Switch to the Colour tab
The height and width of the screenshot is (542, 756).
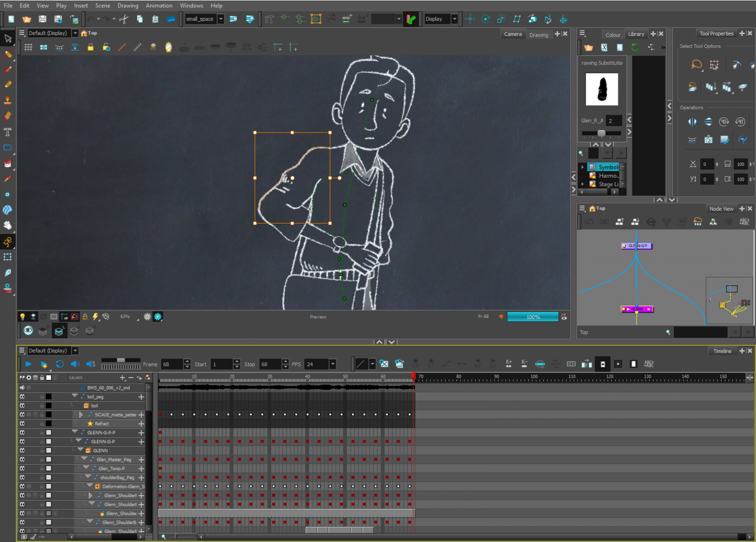(x=613, y=34)
